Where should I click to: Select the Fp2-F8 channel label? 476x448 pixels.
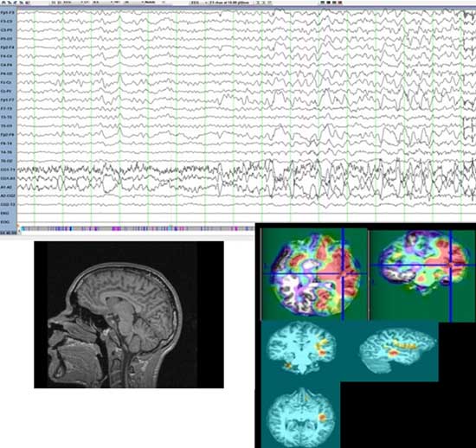click(8, 135)
